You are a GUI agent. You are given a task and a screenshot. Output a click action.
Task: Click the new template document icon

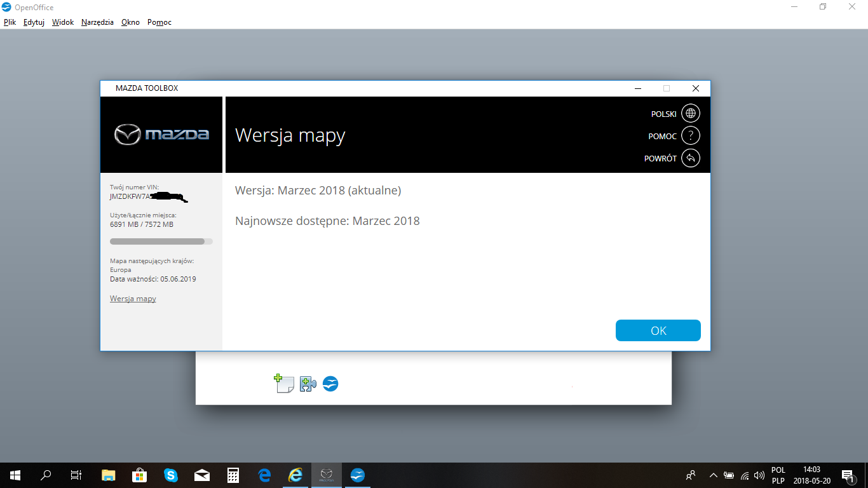coord(283,384)
